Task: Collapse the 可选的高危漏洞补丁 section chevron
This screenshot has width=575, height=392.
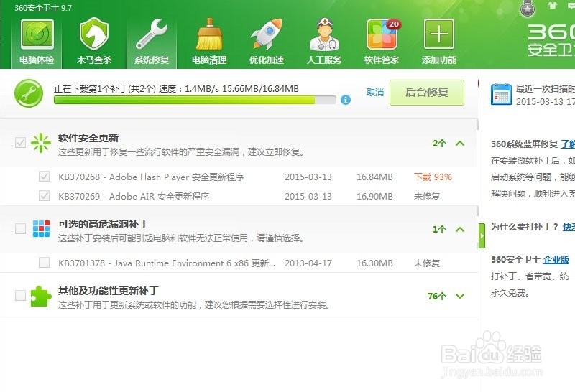Action: (x=460, y=229)
